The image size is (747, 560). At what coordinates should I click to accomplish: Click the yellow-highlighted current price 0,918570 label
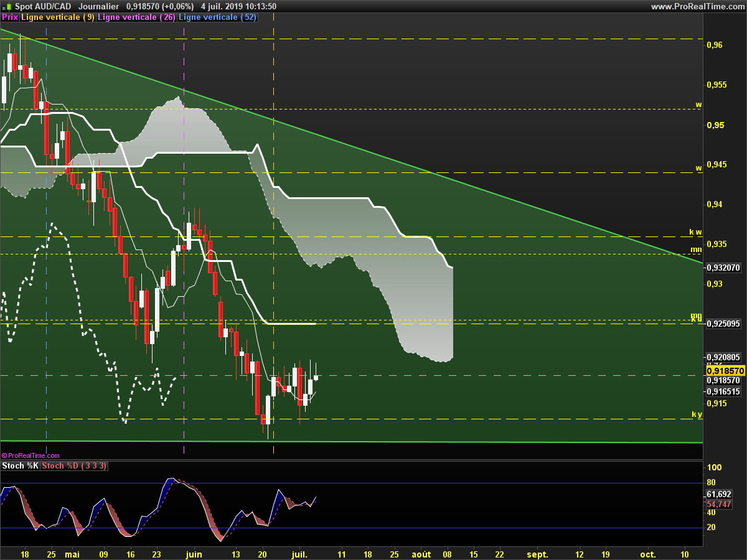[x=726, y=370]
